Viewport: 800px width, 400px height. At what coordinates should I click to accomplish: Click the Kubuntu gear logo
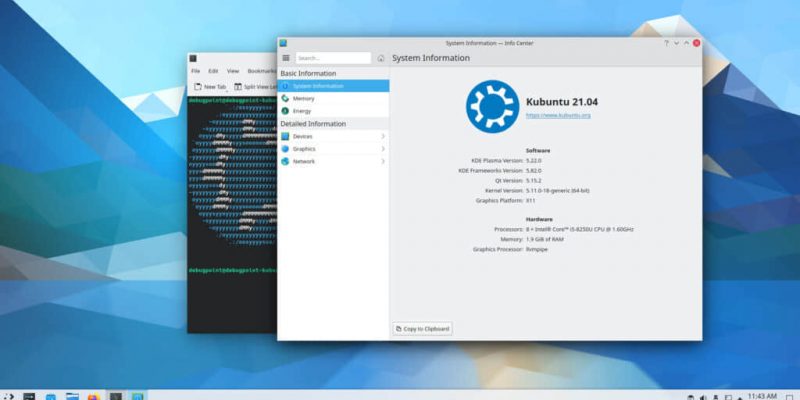[x=492, y=107]
